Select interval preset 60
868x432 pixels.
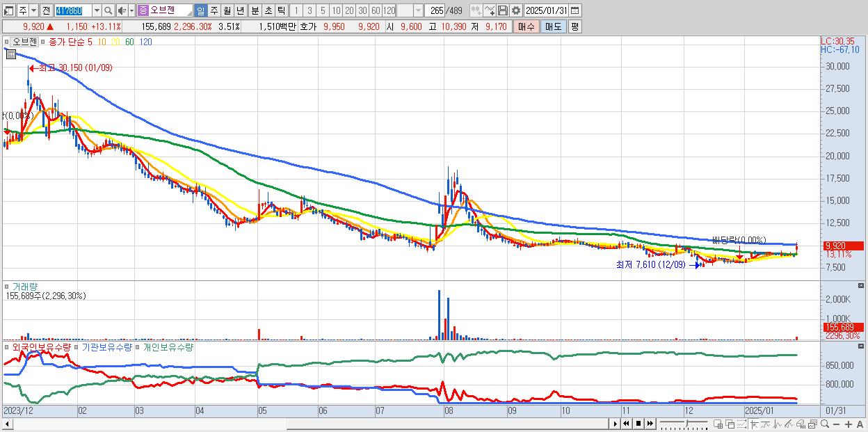point(376,11)
